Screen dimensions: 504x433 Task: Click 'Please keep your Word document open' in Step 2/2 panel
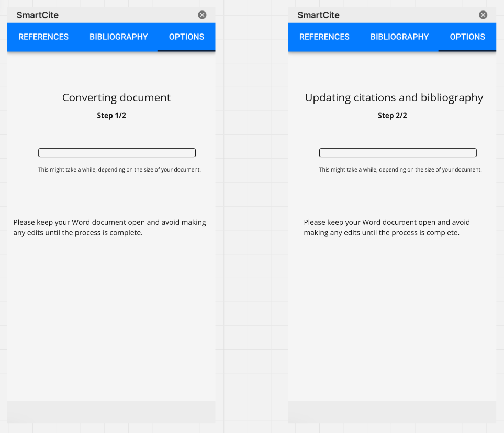coord(387,227)
